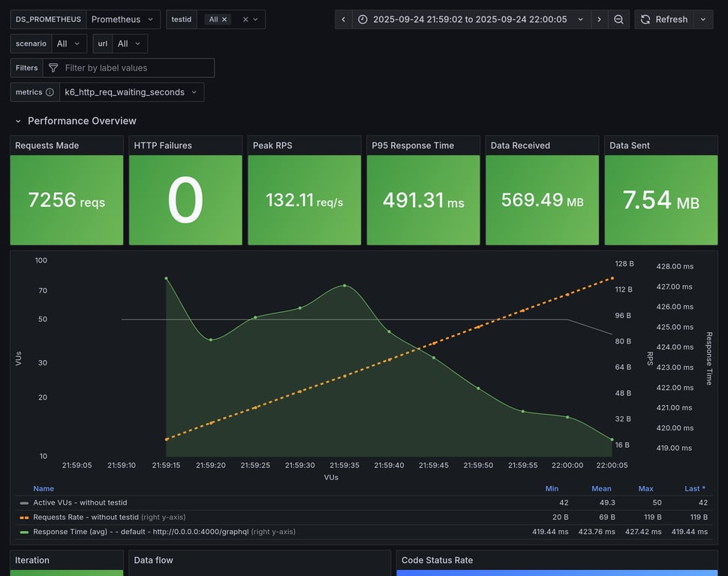
Task: Sort legend by Mean column
Action: pos(601,488)
